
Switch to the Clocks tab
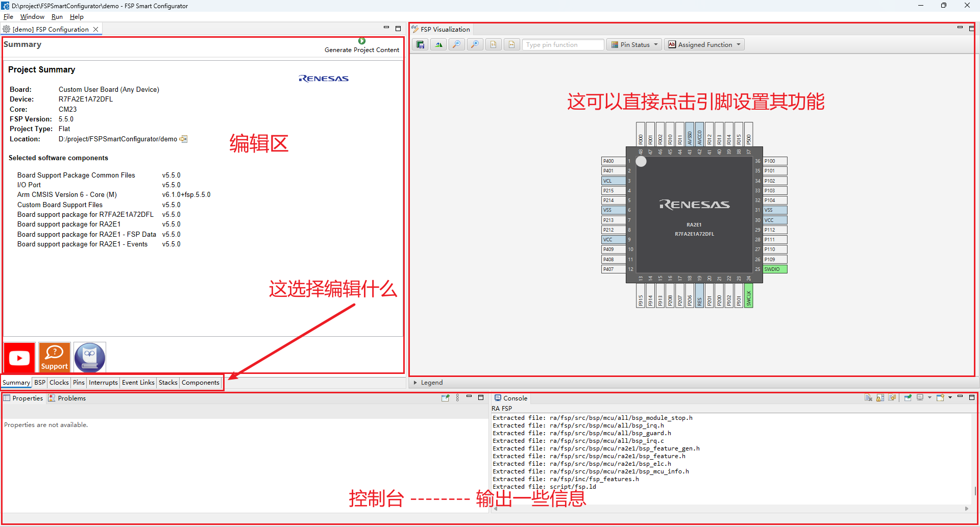click(59, 383)
